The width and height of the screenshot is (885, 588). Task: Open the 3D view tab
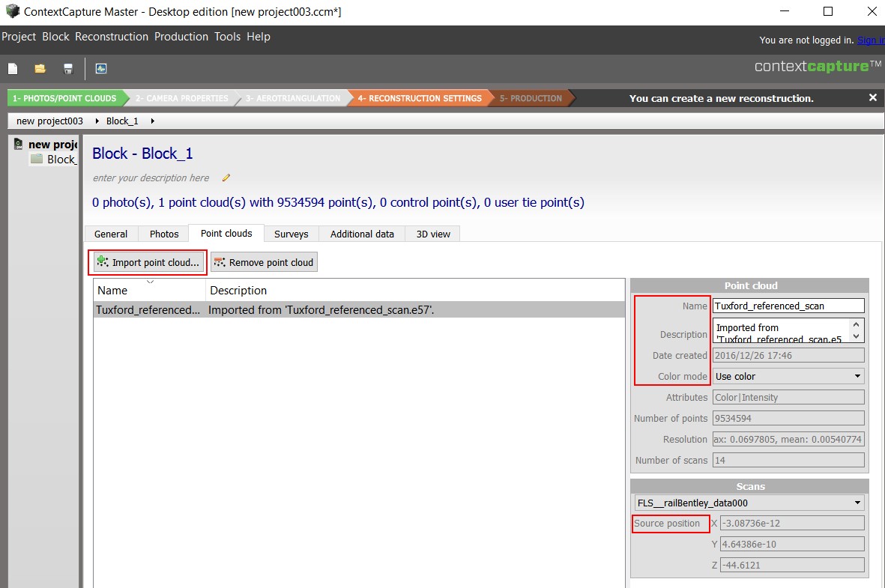coord(433,234)
